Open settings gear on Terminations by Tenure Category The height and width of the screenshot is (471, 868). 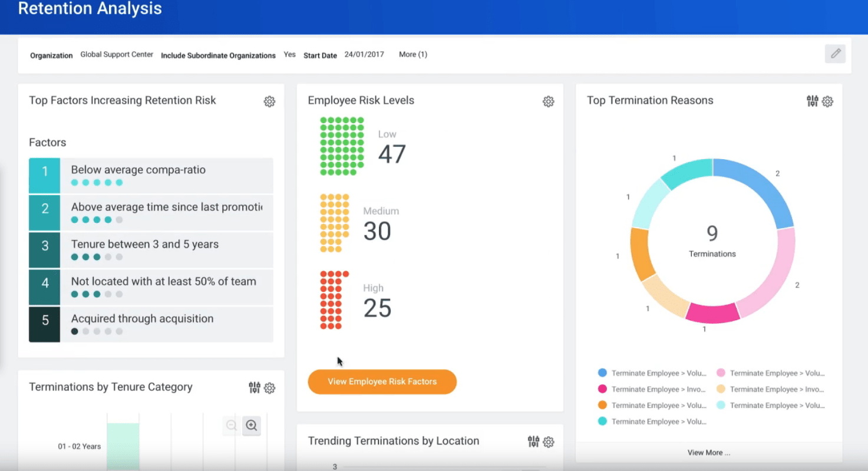click(x=269, y=388)
